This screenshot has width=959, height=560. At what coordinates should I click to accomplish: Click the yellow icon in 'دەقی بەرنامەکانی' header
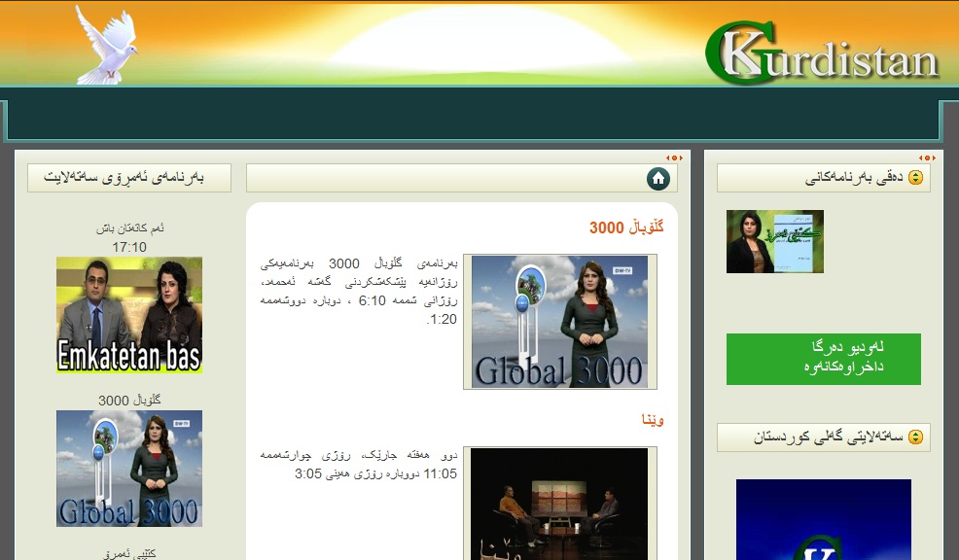coord(915,179)
